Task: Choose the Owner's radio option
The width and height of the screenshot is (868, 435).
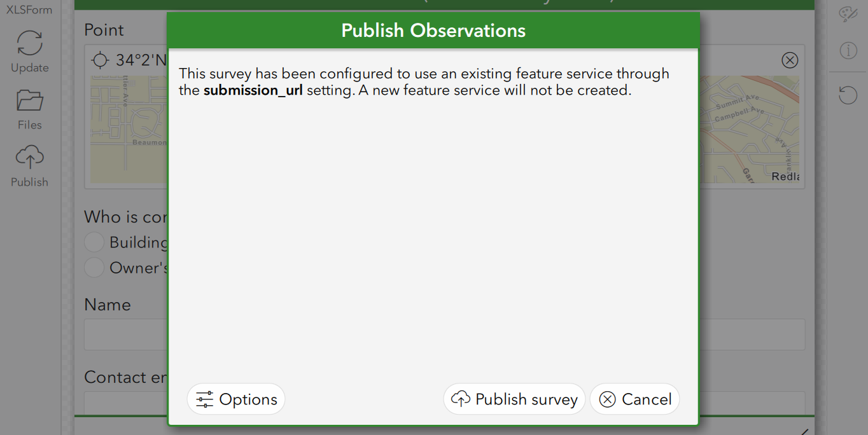Action: (94, 268)
